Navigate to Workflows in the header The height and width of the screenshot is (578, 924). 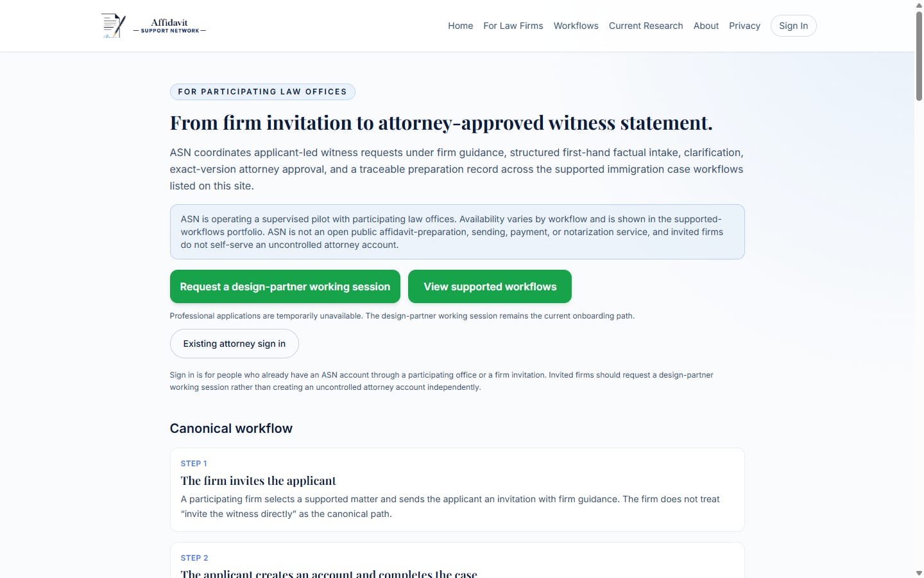(x=576, y=26)
